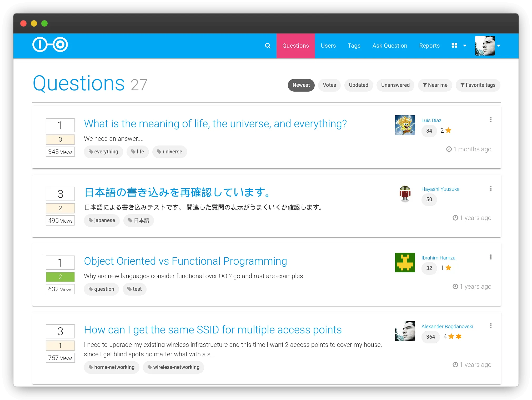Expand dropdown caret next to grid icon
Screen dimensions: 532x400
465,46
